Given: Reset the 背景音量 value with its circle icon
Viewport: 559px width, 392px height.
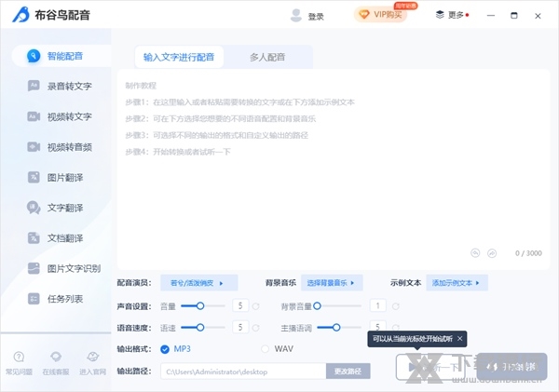Looking at the screenshot, I should [x=396, y=306].
